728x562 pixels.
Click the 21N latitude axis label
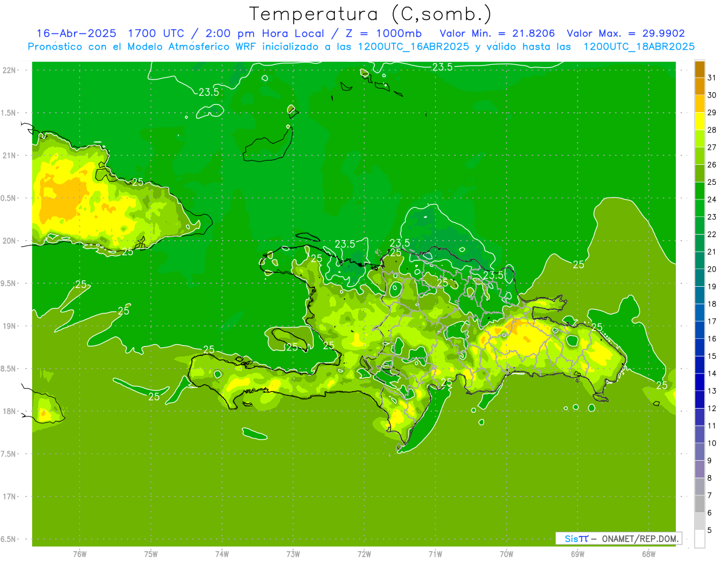10,156
